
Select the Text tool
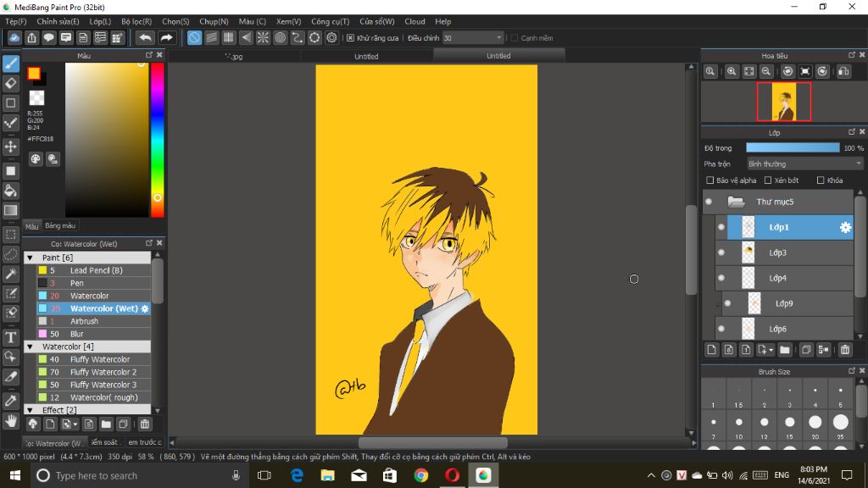pyautogui.click(x=10, y=337)
